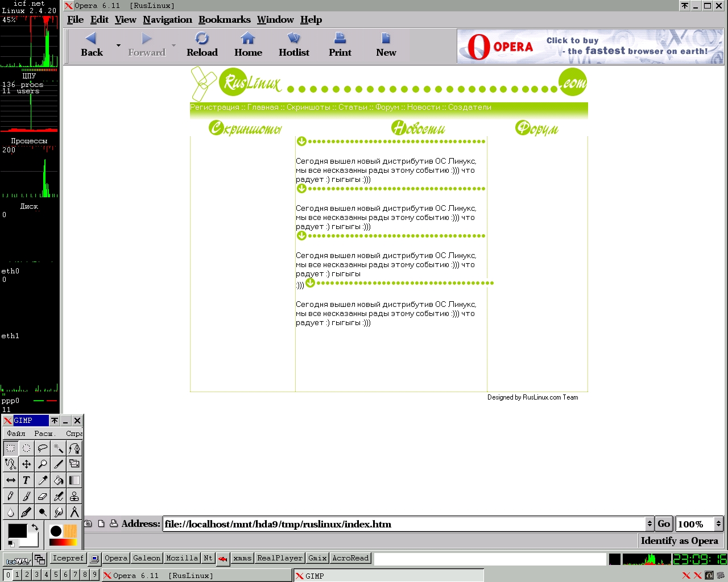Select the Paintbrush tool in GIMP
This screenshot has height=582, width=728.
coord(26,496)
